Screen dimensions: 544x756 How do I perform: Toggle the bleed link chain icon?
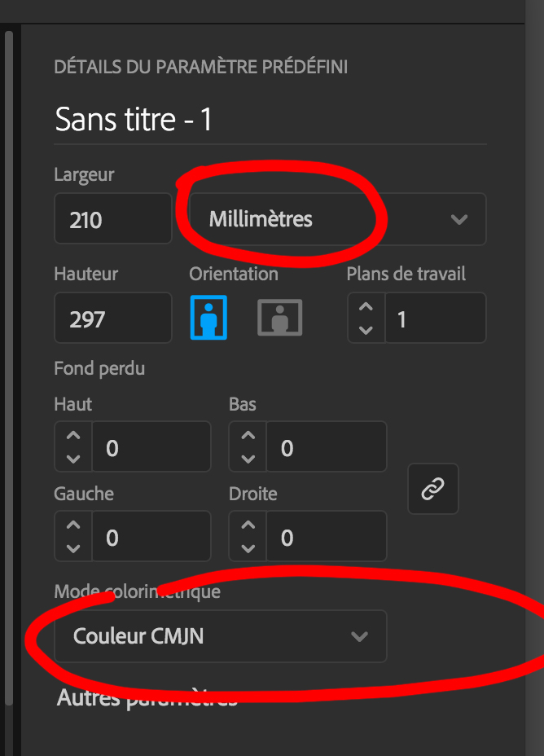(x=432, y=489)
